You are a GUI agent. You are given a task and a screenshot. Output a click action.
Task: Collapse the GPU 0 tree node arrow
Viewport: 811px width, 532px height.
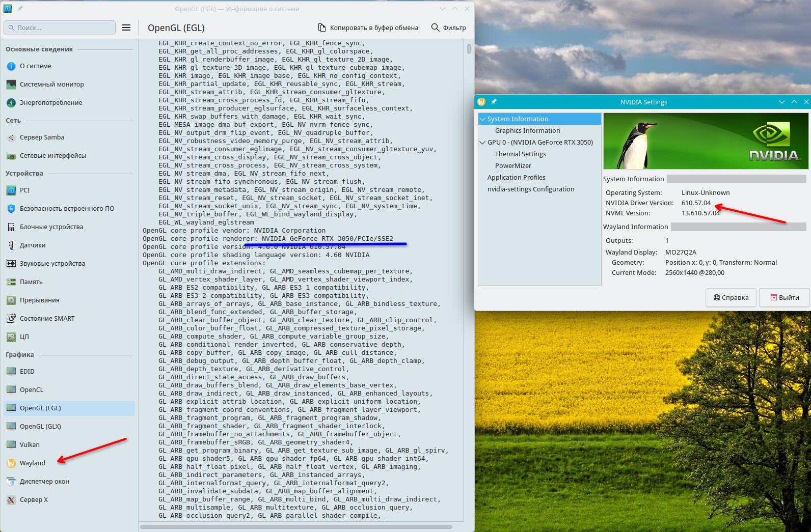click(482, 143)
